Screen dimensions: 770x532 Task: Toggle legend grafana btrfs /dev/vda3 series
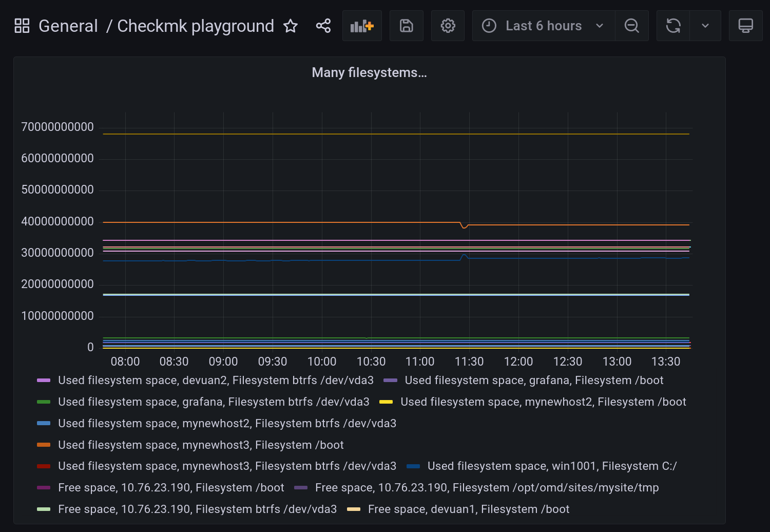pos(214,402)
